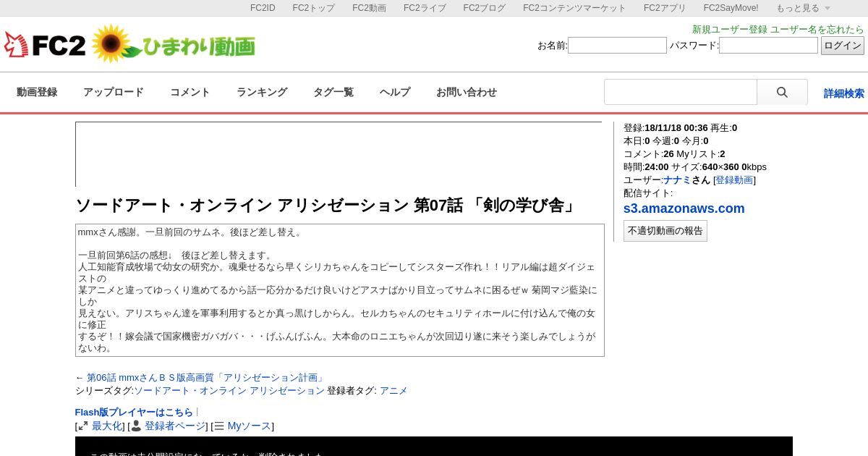
Task: Open 詳細検索 advanced search
Action: pos(844,93)
